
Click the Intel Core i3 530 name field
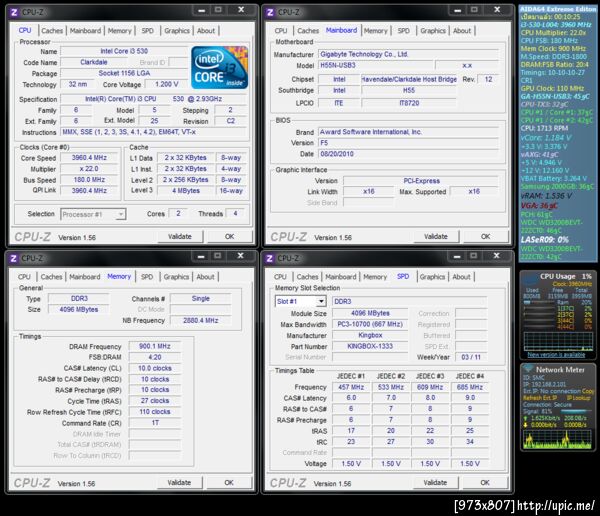[x=124, y=51]
